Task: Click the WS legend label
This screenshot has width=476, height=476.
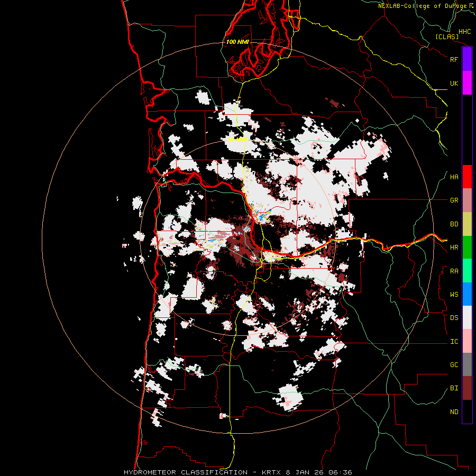Action: (x=454, y=295)
